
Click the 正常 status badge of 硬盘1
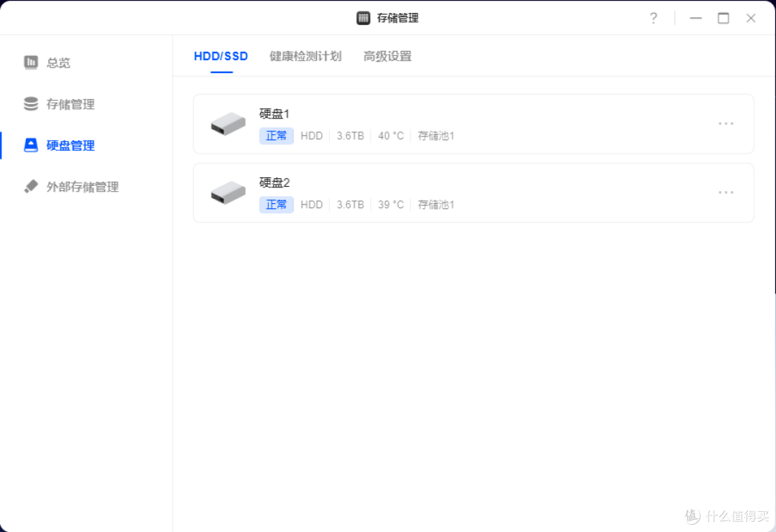pos(276,136)
